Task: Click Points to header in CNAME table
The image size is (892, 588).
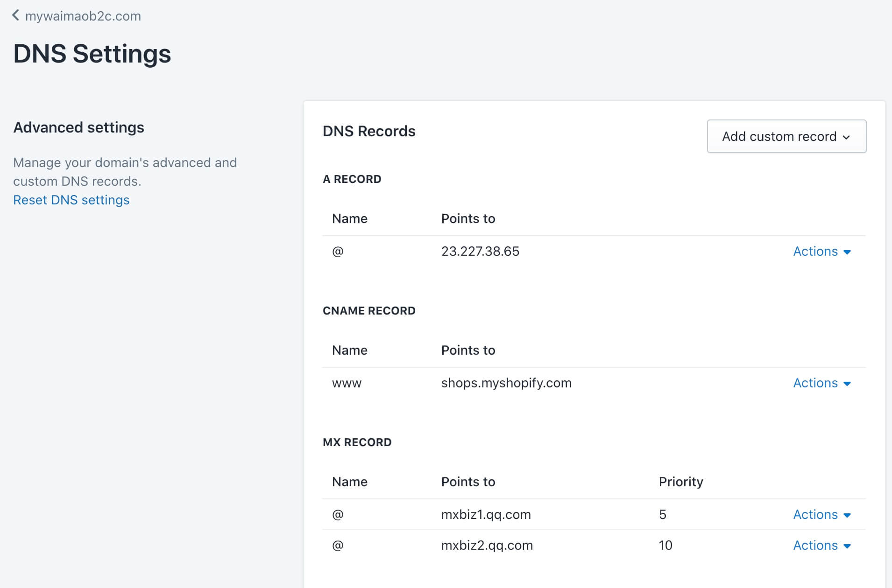Action: 468,350
